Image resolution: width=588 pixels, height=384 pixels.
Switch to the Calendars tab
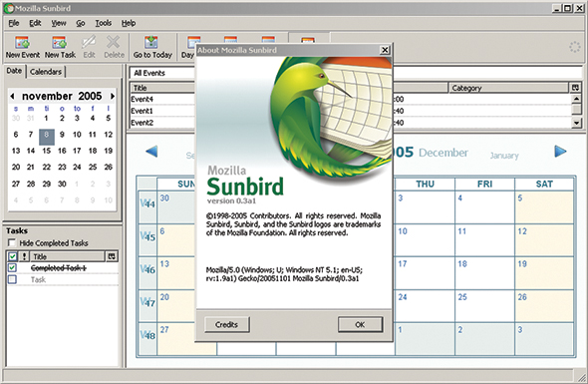click(46, 72)
